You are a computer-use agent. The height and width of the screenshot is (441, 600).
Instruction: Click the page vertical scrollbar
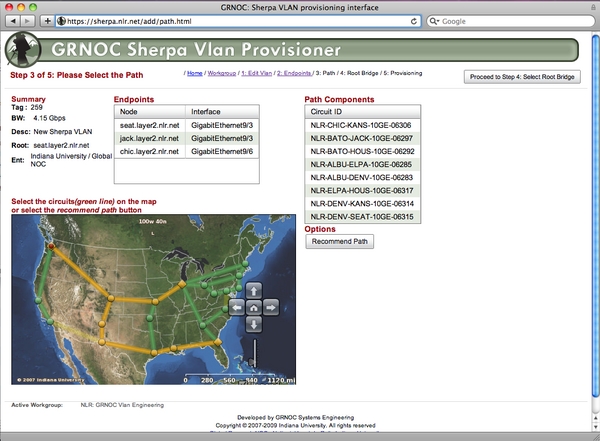point(595,216)
